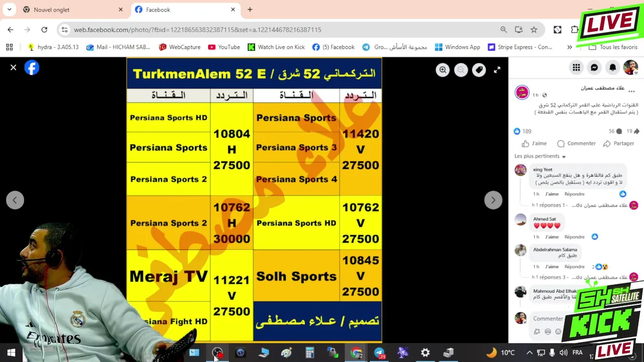Reply to Ahmed Sat's comment
Image resolution: width=644 pixels, height=362 pixels.
(575, 237)
